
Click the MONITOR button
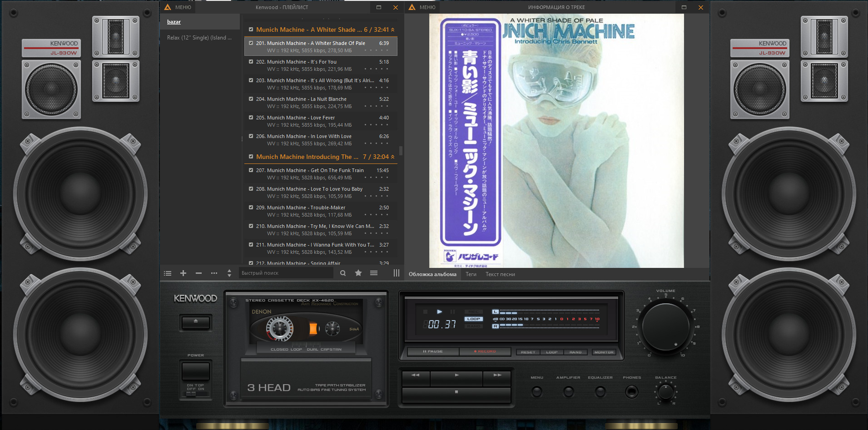coord(604,352)
